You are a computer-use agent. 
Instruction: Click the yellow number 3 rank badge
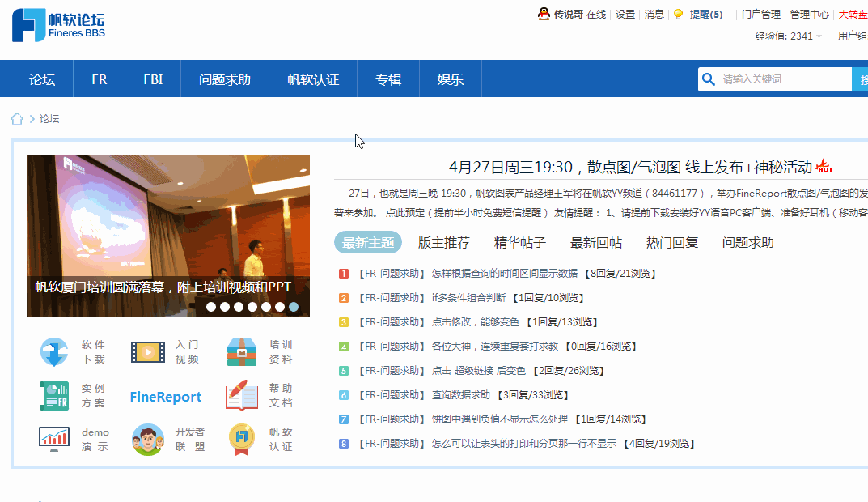point(344,322)
